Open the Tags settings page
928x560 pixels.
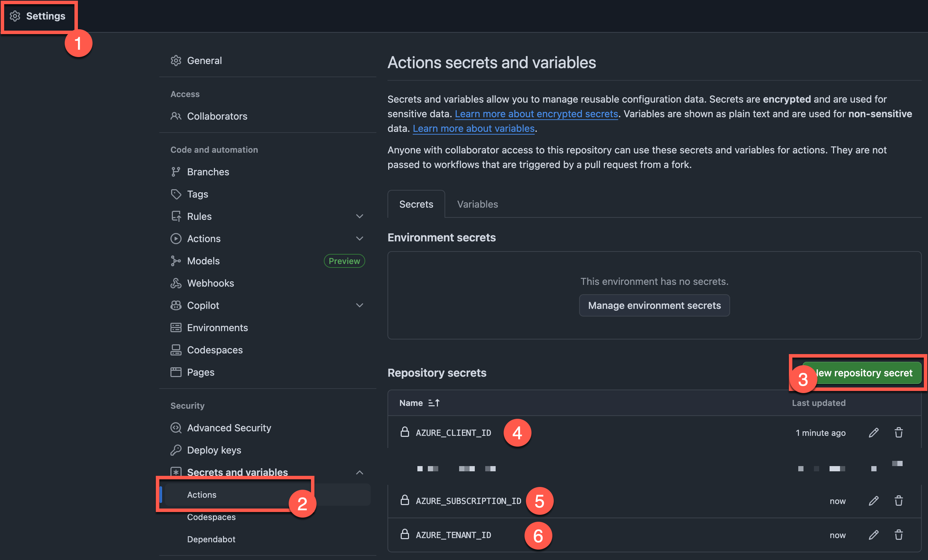point(197,194)
